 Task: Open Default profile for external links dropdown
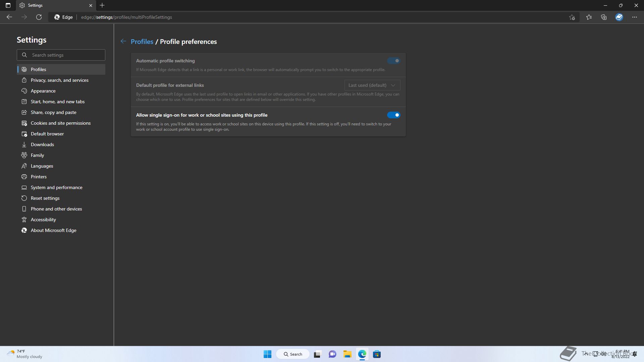click(372, 85)
